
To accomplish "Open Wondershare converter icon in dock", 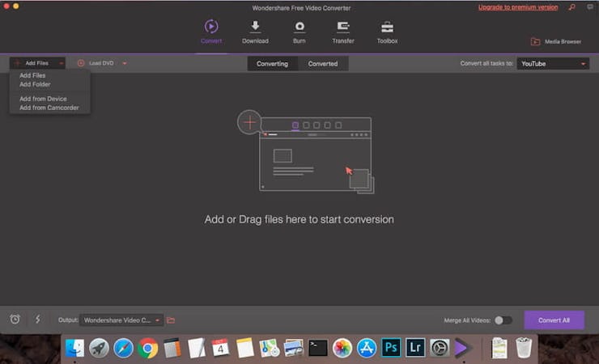I will pos(464,348).
